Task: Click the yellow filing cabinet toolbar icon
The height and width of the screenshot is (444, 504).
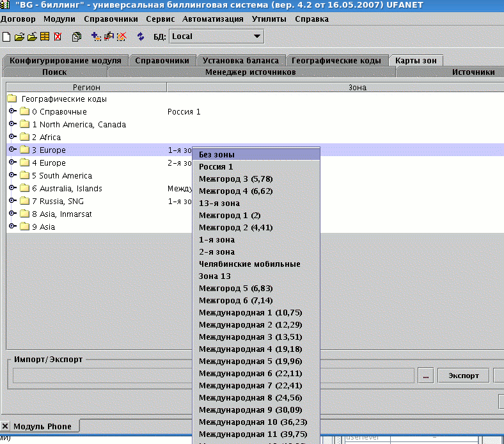Action: 45,36
